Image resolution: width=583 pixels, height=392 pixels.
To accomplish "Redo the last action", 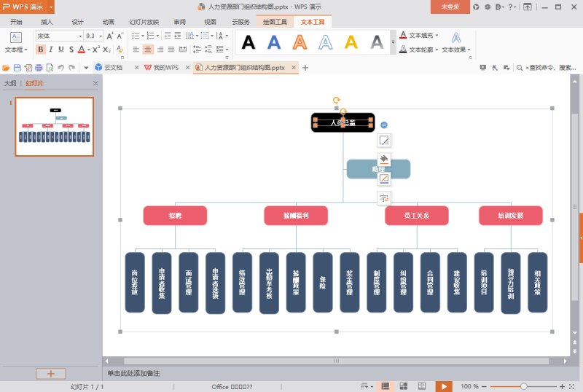I will (71, 68).
